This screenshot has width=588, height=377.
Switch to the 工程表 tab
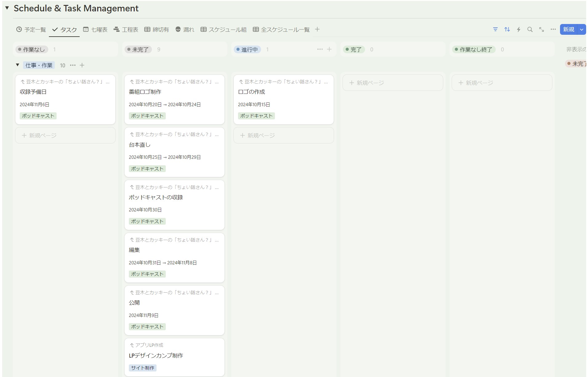click(126, 30)
